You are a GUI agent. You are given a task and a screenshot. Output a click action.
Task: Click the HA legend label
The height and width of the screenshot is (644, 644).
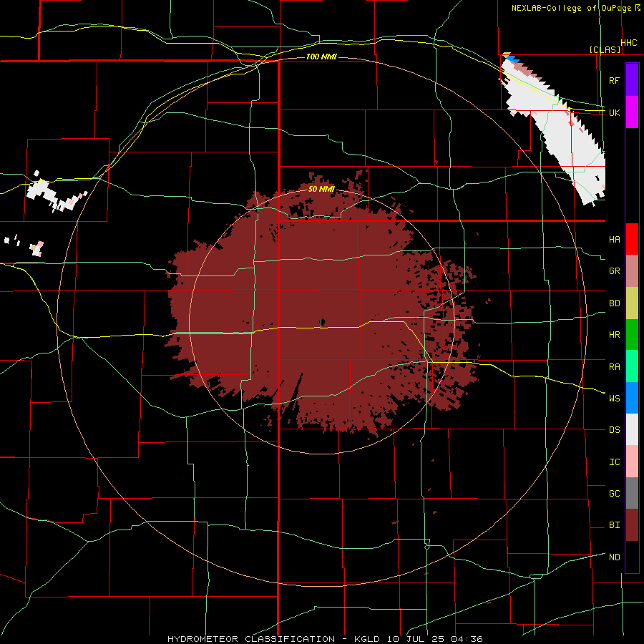pyautogui.click(x=614, y=240)
